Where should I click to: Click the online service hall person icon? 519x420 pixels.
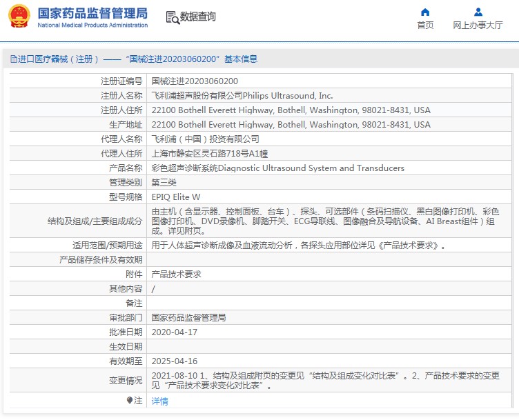478,12
